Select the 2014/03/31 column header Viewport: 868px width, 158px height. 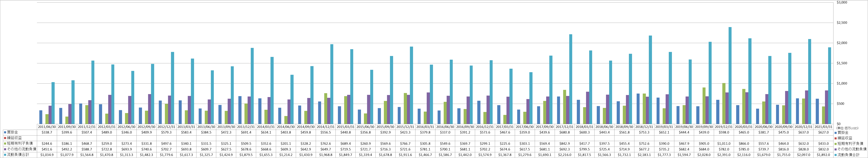click(266, 127)
